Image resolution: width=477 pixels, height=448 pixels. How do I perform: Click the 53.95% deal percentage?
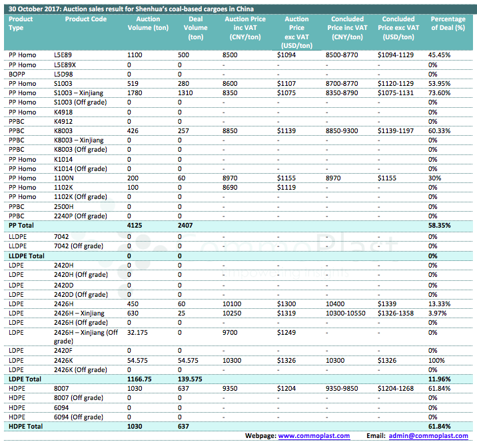(x=439, y=84)
